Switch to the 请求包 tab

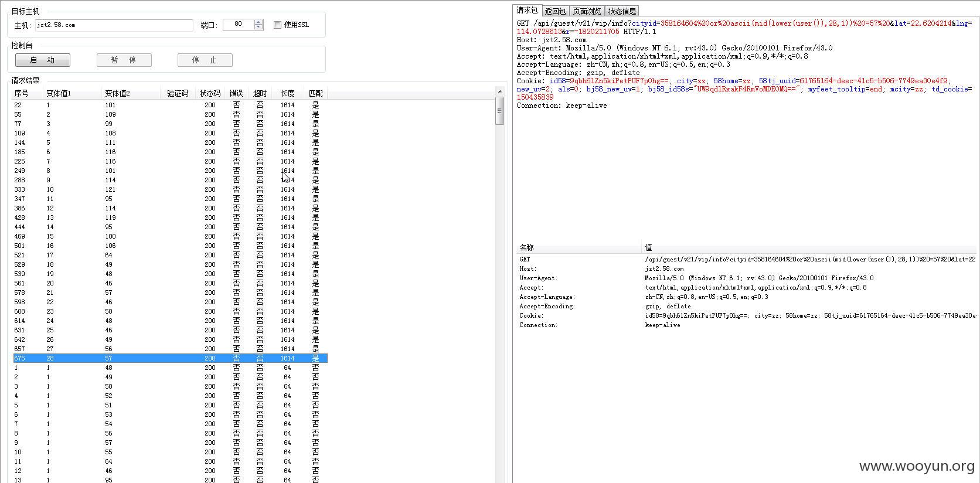coord(527,11)
